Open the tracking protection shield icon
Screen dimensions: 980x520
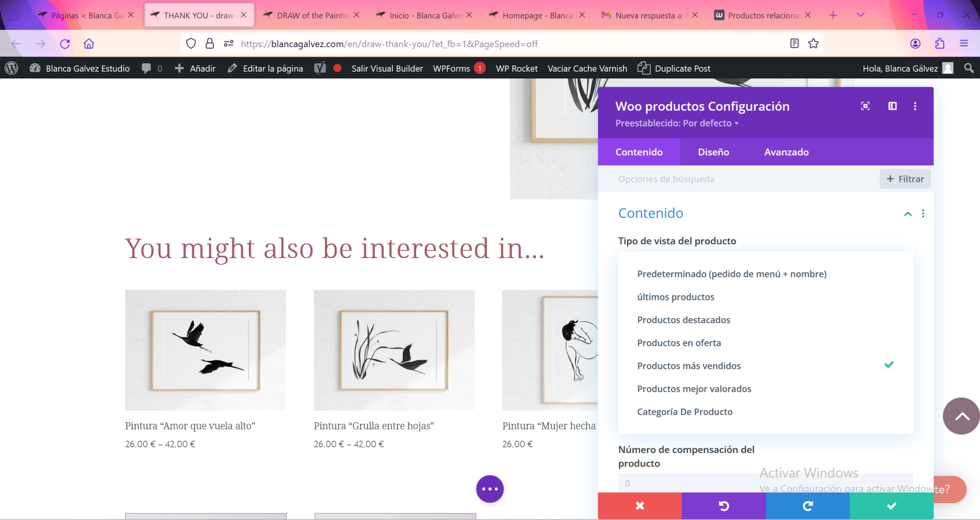coord(191,44)
